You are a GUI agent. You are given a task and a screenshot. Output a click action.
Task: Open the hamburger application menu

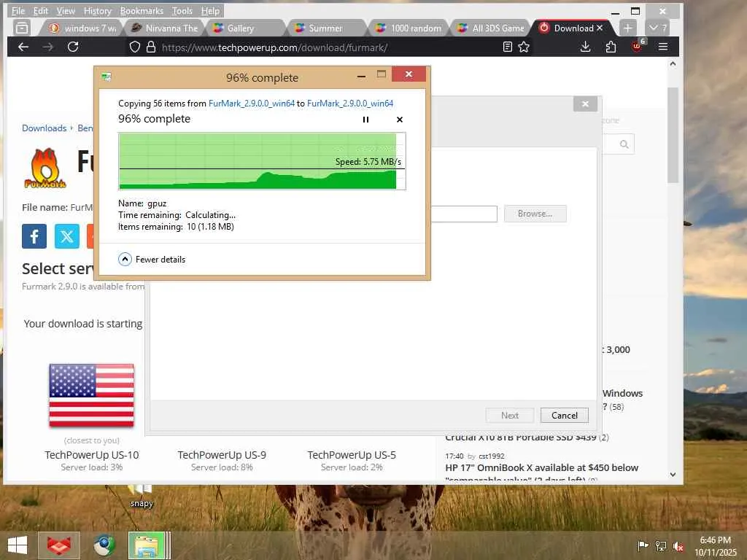click(x=662, y=47)
